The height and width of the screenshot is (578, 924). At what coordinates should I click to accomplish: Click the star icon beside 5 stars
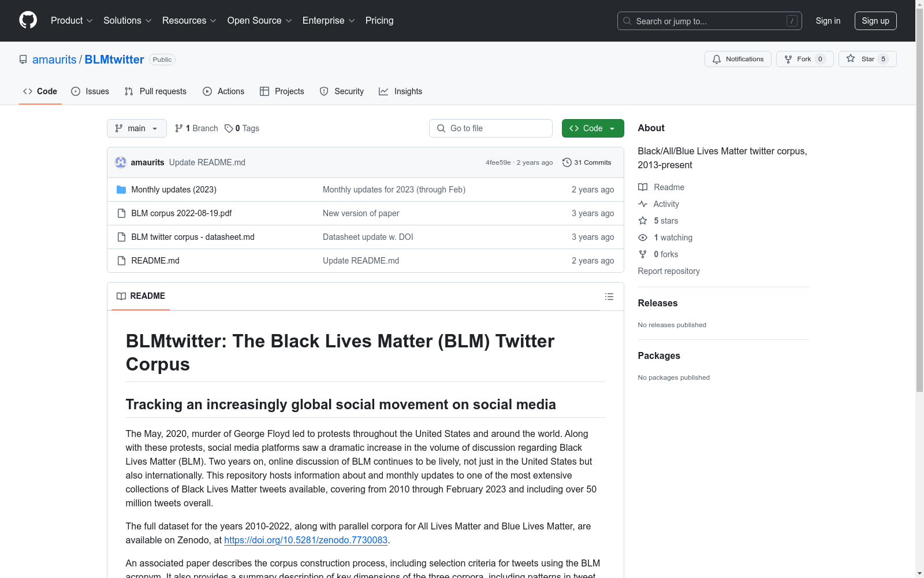click(643, 221)
